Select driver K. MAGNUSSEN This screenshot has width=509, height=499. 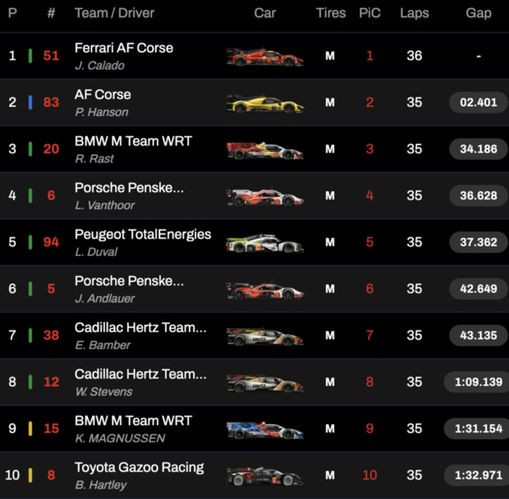coord(120,438)
